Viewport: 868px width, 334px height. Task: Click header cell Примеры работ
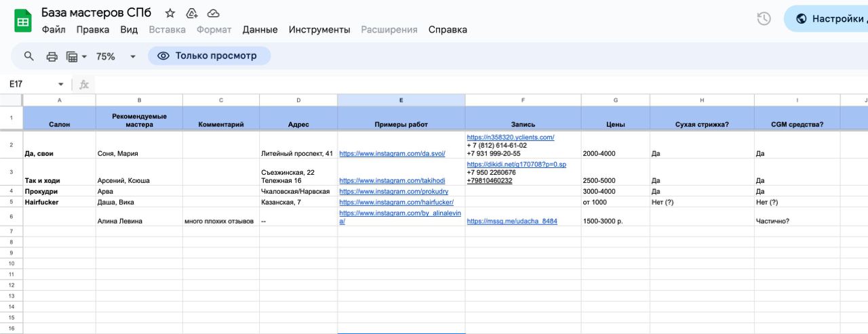[x=401, y=118]
